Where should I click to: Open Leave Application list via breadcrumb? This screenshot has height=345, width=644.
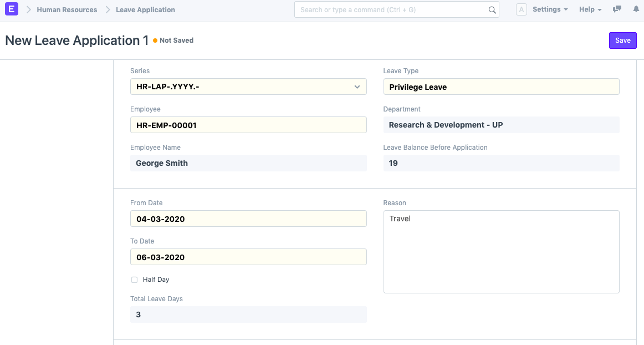pos(145,9)
